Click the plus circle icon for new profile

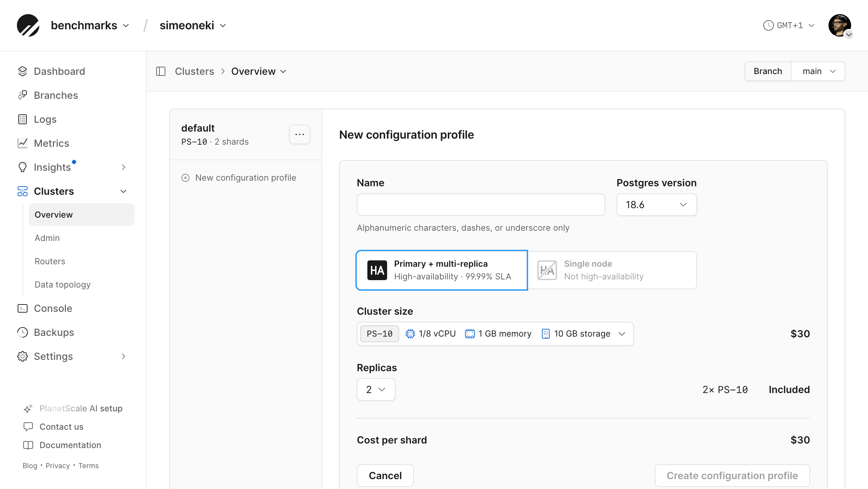click(x=185, y=178)
